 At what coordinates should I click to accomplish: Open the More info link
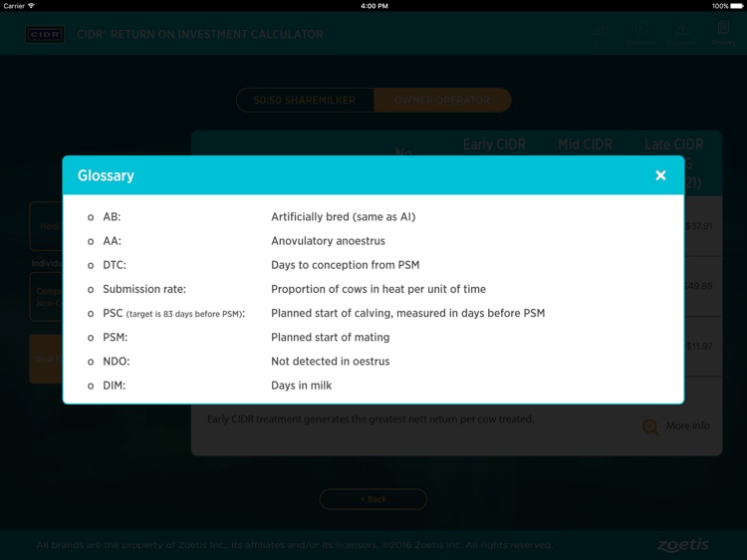[687, 425]
